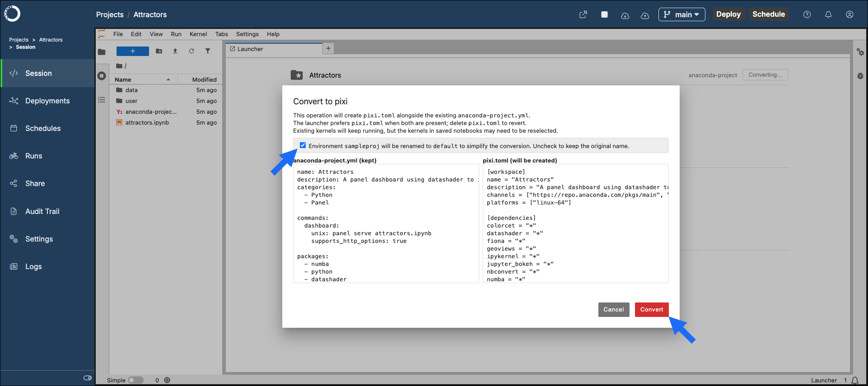Screen dimensions: 868x386
Task: Open the property inspector gears icon
Action: (860, 52)
